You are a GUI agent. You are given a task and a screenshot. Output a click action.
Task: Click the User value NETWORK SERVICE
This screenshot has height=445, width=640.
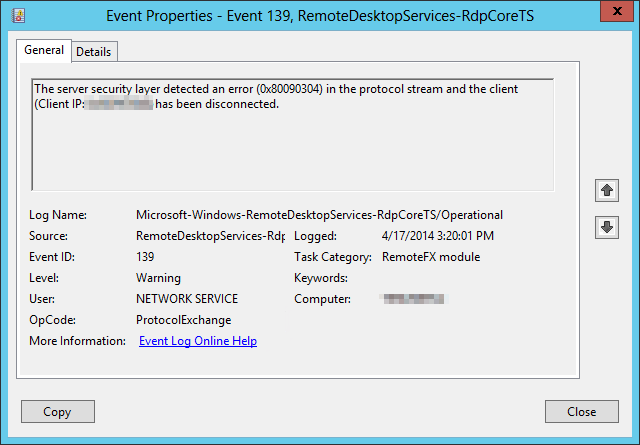[187, 299]
